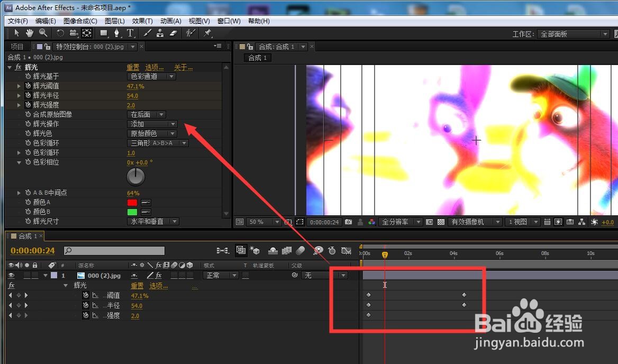Go to previous keyframe on 阈值 row

click(x=10, y=295)
